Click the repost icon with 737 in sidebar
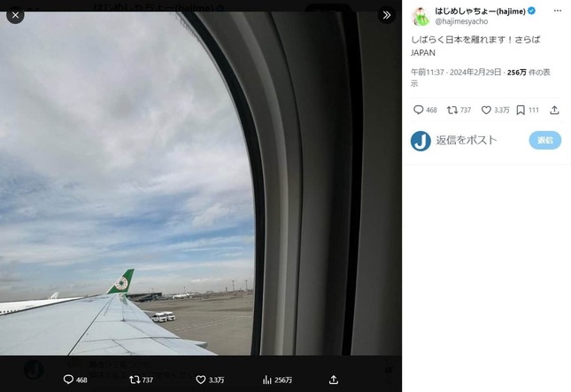Image resolution: width=571 pixels, height=392 pixels. pyautogui.click(x=452, y=110)
